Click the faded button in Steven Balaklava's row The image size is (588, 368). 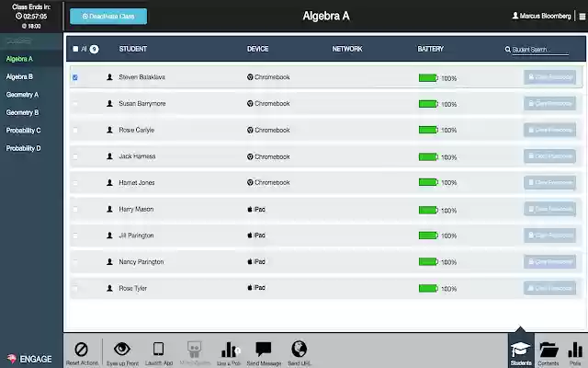[x=549, y=77]
